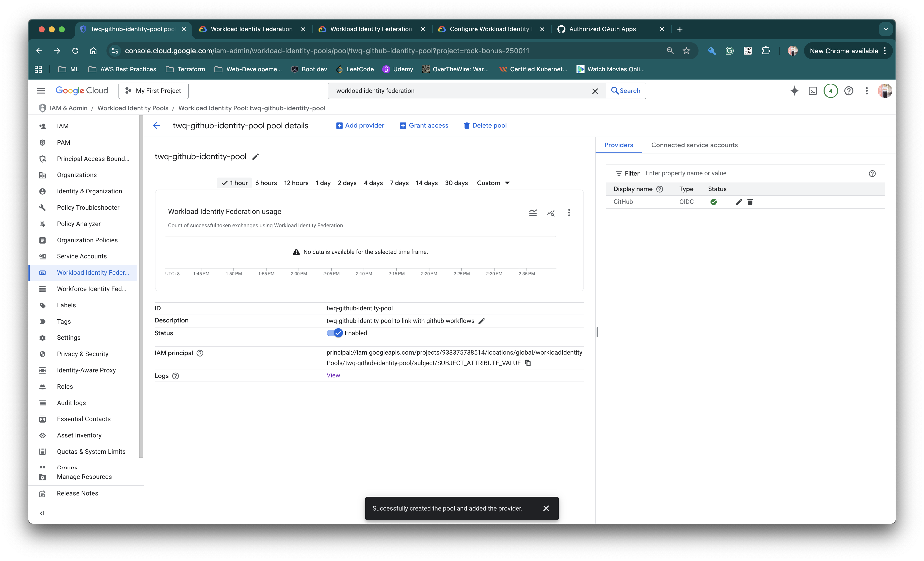The image size is (924, 561).
Task: Select the 30 days time range
Action: click(x=456, y=183)
